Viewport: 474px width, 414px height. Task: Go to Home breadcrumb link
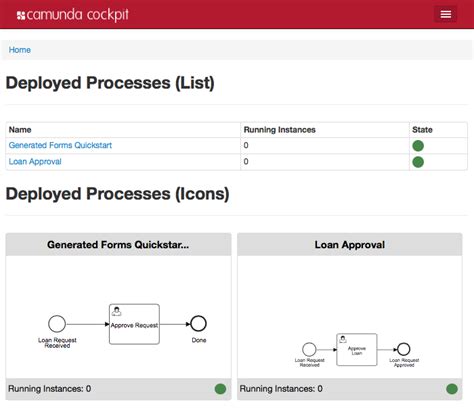pyautogui.click(x=20, y=50)
